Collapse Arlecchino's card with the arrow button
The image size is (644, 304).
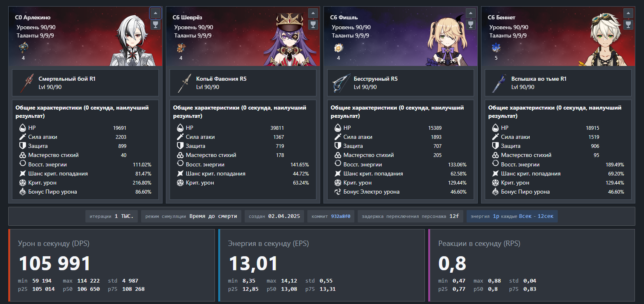[x=156, y=13]
